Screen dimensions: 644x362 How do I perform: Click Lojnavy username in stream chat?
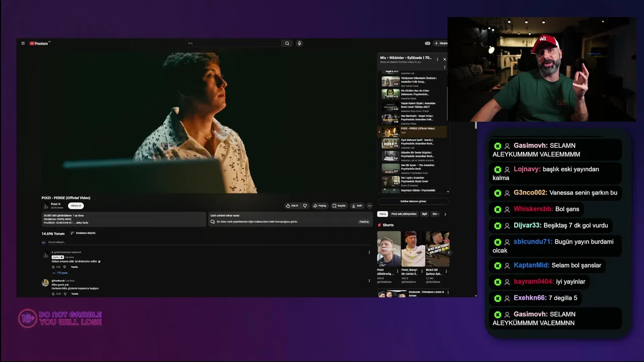click(x=526, y=169)
